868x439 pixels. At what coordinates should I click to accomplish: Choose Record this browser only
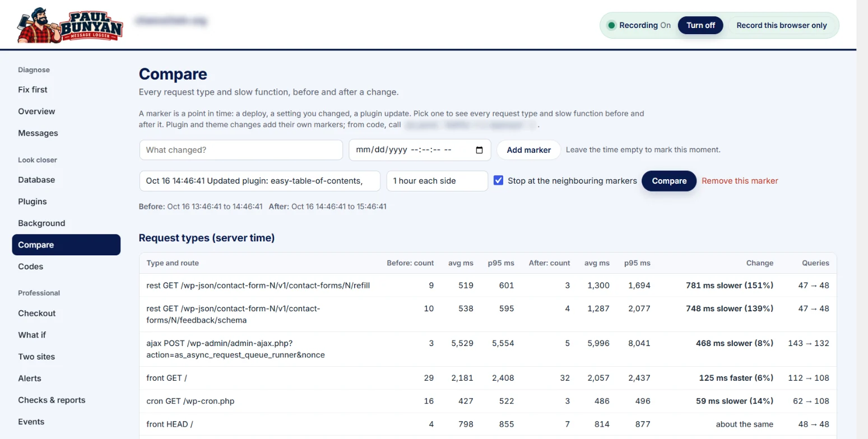781,25
